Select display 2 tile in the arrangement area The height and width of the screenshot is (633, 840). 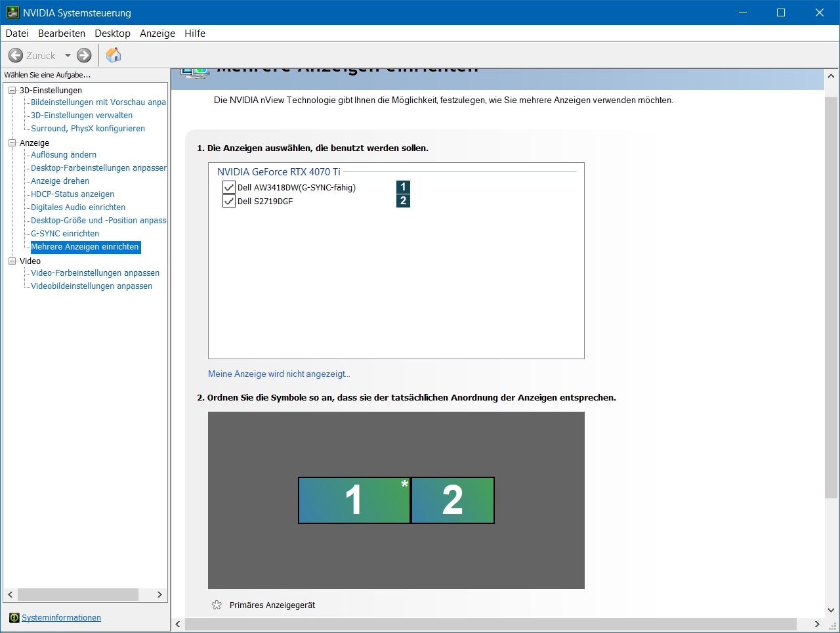(453, 500)
